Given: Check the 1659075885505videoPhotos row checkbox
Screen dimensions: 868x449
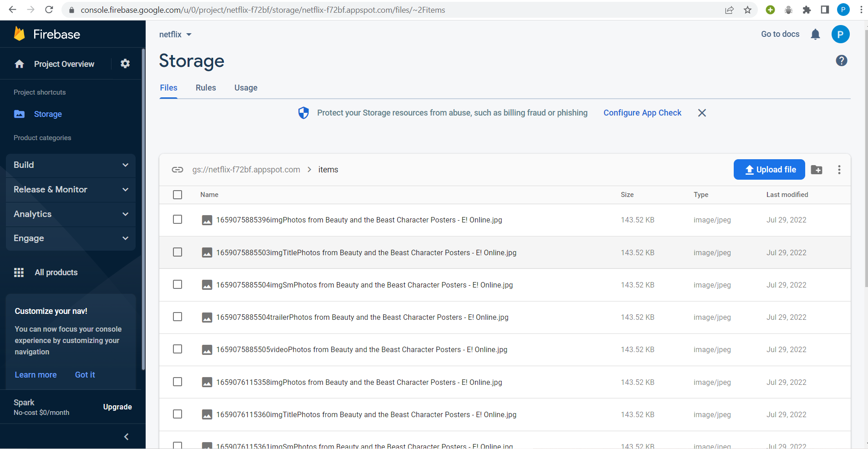Looking at the screenshot, I should (x=178, y=349).
